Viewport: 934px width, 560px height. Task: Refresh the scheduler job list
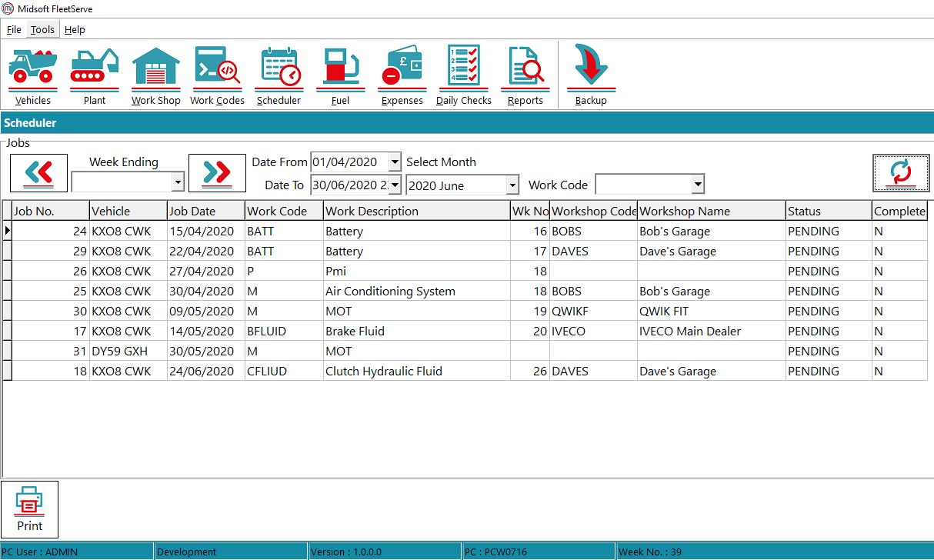click(901, 173)
